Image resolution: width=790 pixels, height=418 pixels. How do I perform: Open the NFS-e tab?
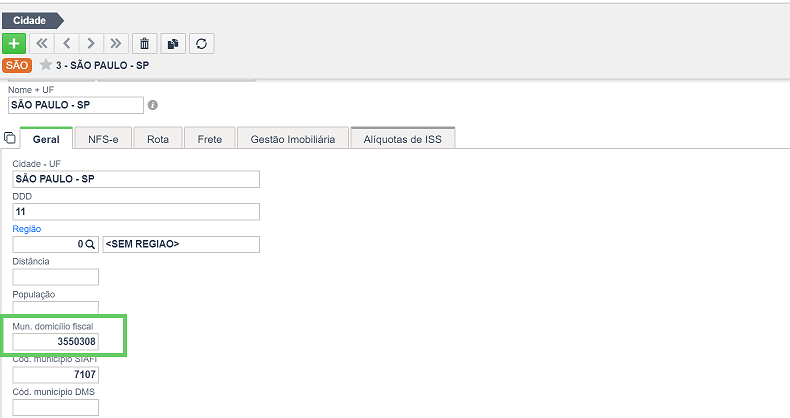click(103, 139)
